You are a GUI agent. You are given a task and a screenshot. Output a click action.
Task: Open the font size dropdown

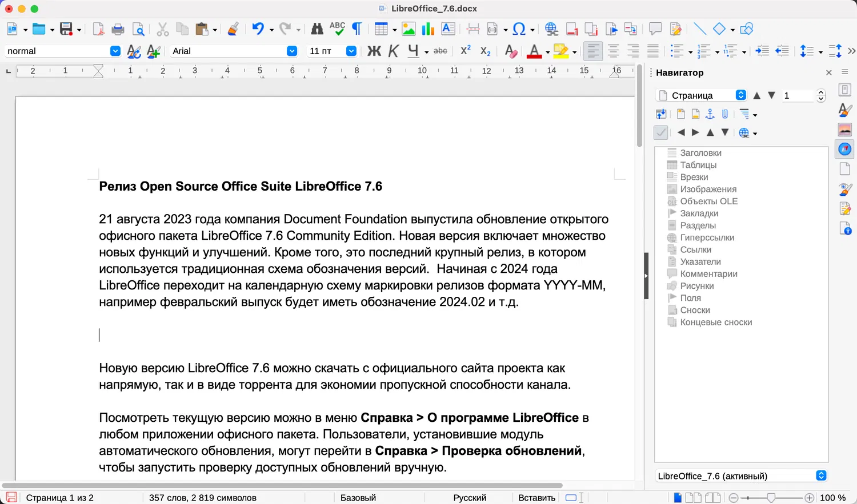(351, 51)
